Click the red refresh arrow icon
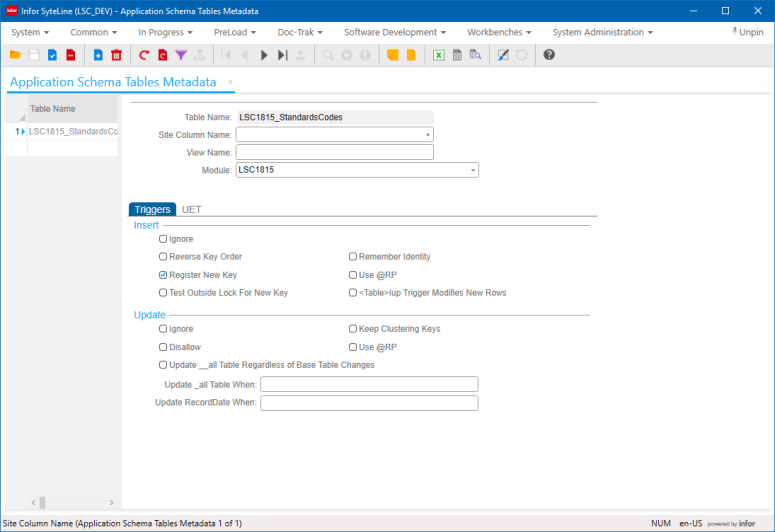This screenshot has height=532, width=775. coord(144,55)
